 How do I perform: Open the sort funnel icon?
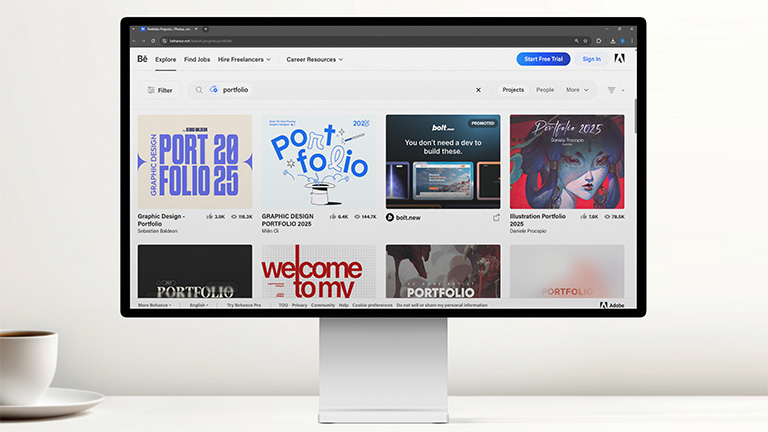coord(611,90)
